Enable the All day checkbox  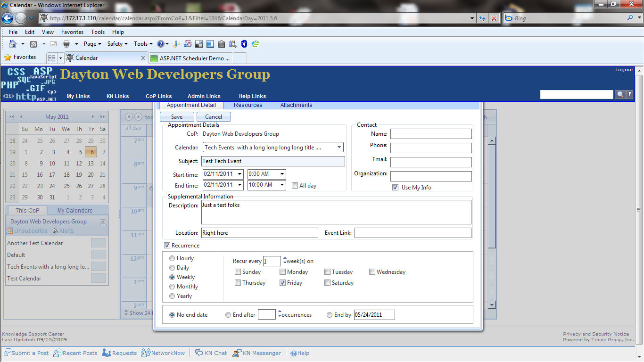[x=295, y=186]
